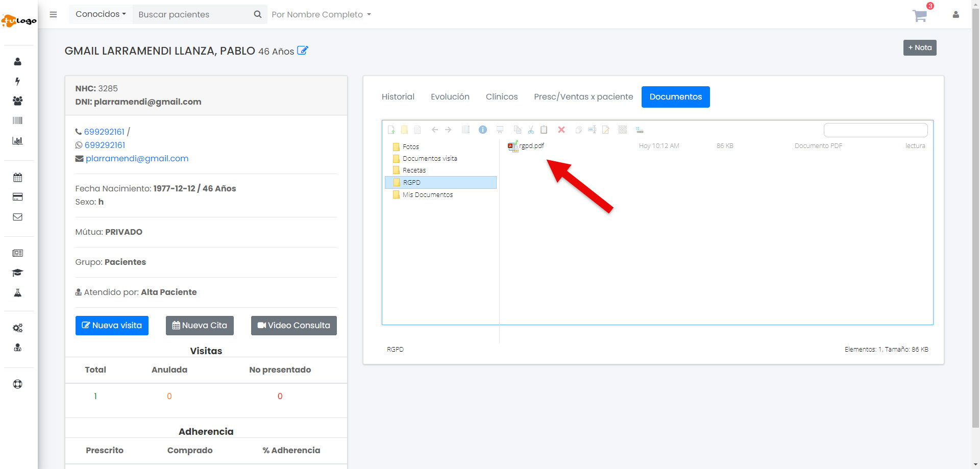This screenshot has width=980, height=469.
Task: Click the + Nota button
Action: 920,48
